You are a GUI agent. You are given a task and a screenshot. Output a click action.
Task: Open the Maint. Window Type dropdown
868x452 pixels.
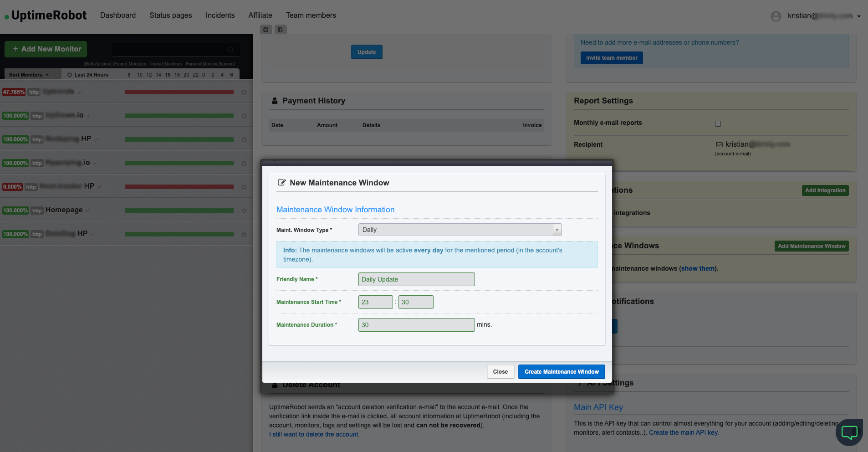[x=460, y=230]
